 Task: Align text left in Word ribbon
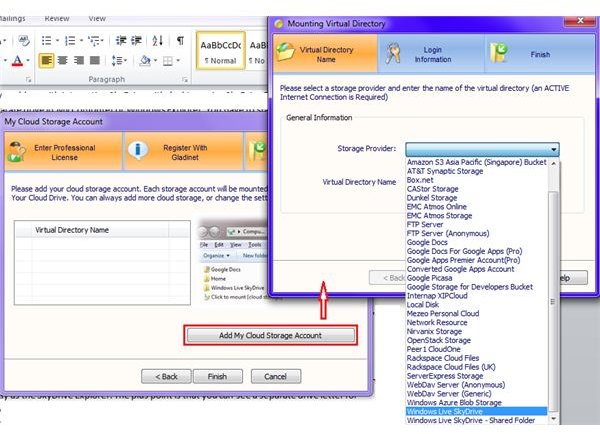click(x=46, y=60)
